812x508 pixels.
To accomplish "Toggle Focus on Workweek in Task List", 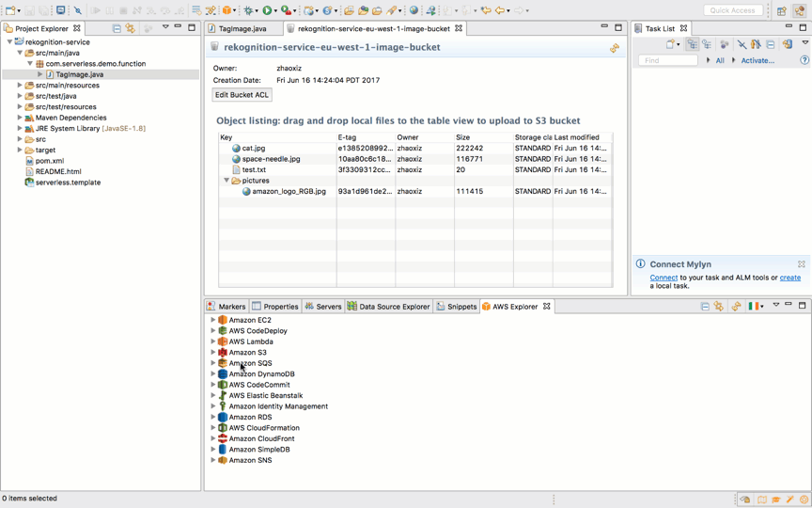I will pyautogui.click(x=725, y=44).
